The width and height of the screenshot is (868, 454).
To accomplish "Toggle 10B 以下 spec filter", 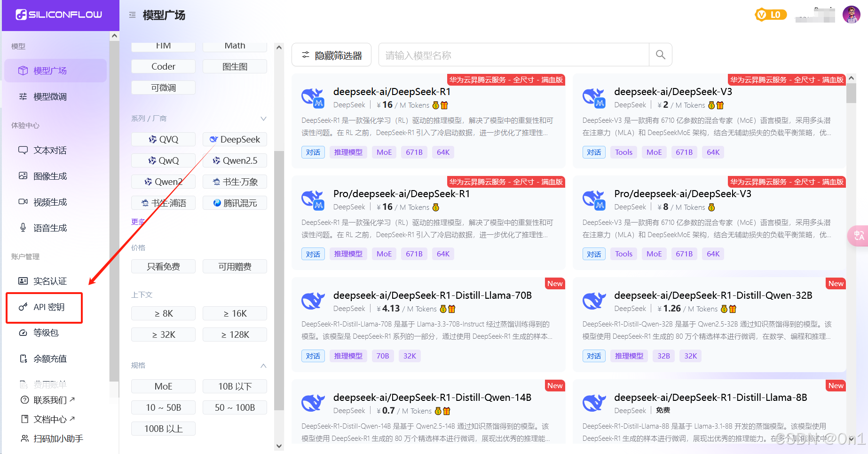I will coord(235,386).
